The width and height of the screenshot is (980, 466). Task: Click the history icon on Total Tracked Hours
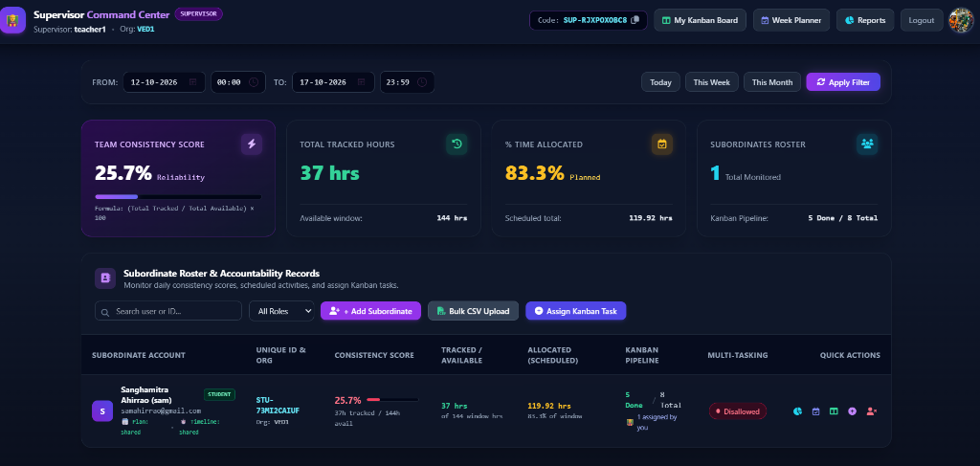(457, 144)
